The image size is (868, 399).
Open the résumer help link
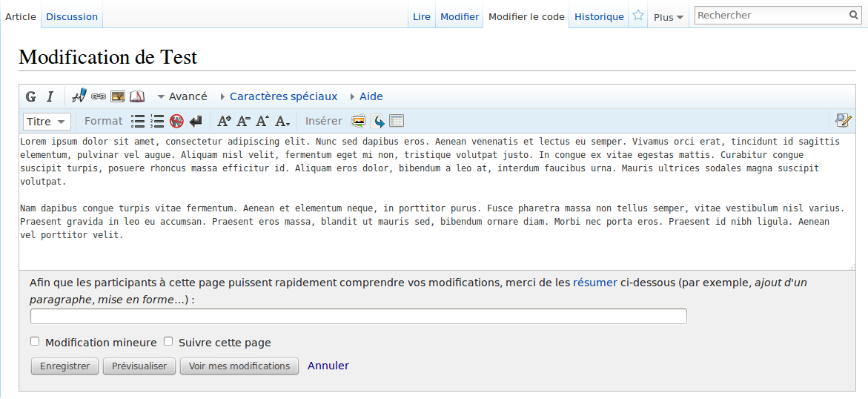pyautogui.click(x=595, y=283)
